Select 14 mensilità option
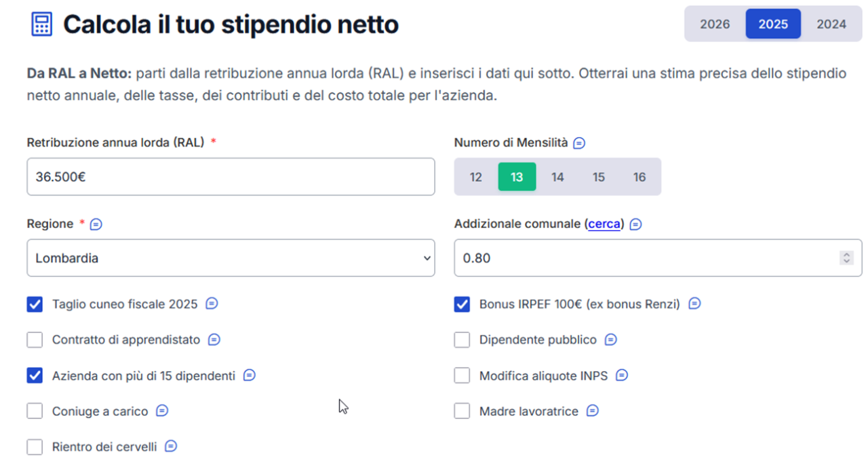The width and height of the screenshot is (868, 466). tap(557, 177)
